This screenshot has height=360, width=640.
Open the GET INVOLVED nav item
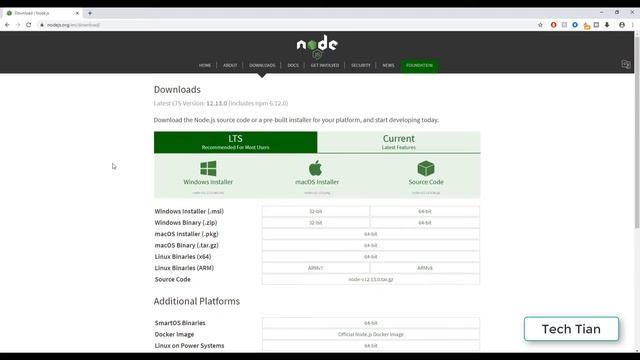coord(324,65)
